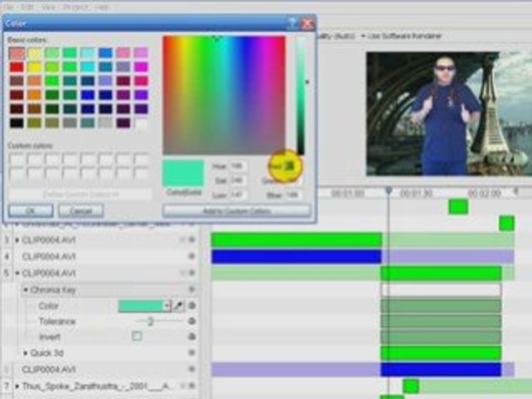Toggle visibility eye on track 4 CLIP0004.AVI
Image resolution: width=532 pixels, height=399 pixels.
click(x=192, y=256)
